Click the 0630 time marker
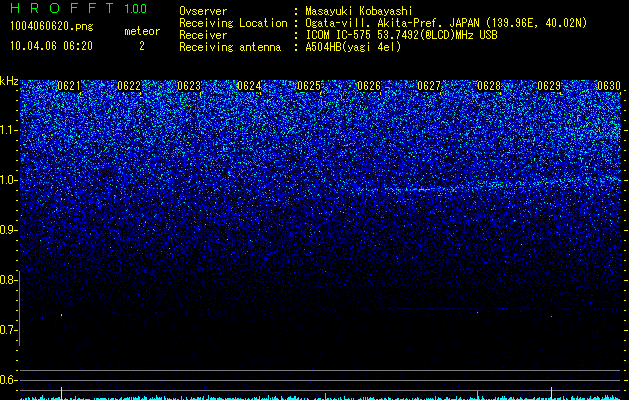The width and height of the screenshot is (629, 400). (609, 86)
